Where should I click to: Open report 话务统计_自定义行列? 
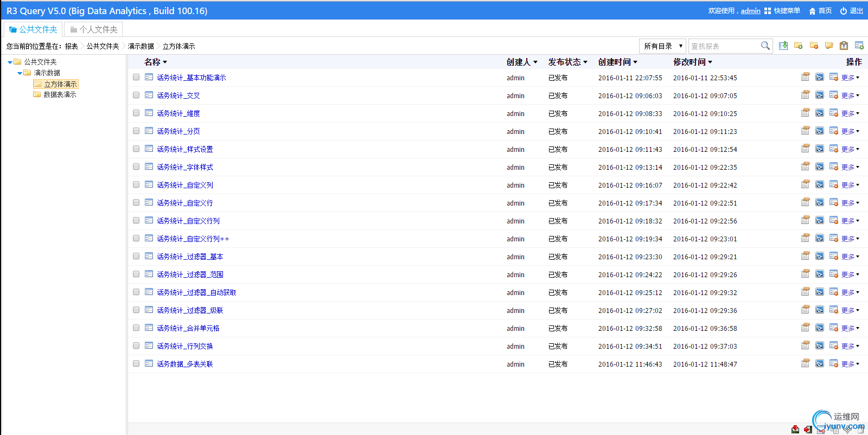tap(188, 221)
